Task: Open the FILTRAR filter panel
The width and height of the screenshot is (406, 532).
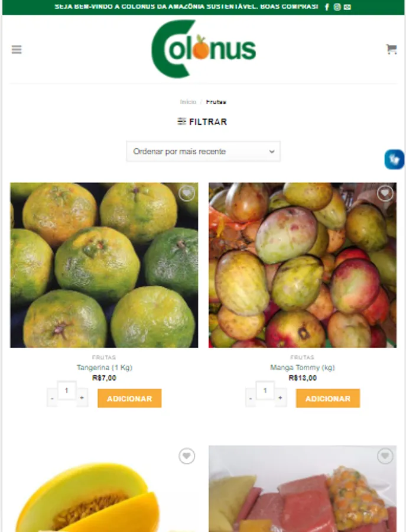Action: (x=203, y=121)
